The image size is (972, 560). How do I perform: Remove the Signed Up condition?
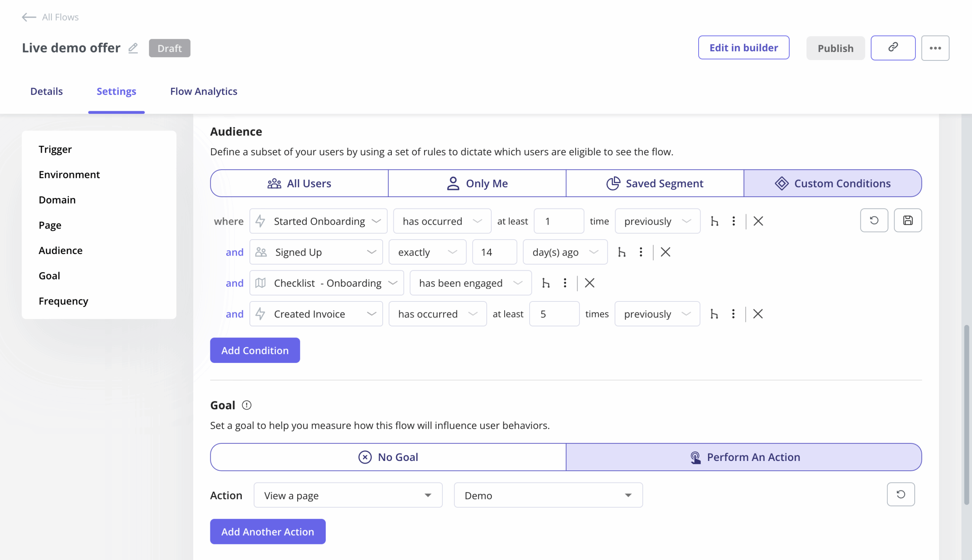click(665, 252)
